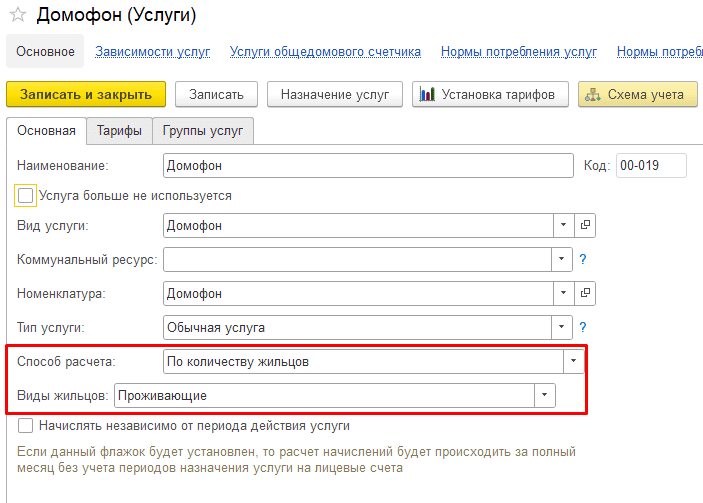This screenshot has width=703, height=503.
Task: Click the Схема учета diagram icon
Action: click(x=593, y=94)
